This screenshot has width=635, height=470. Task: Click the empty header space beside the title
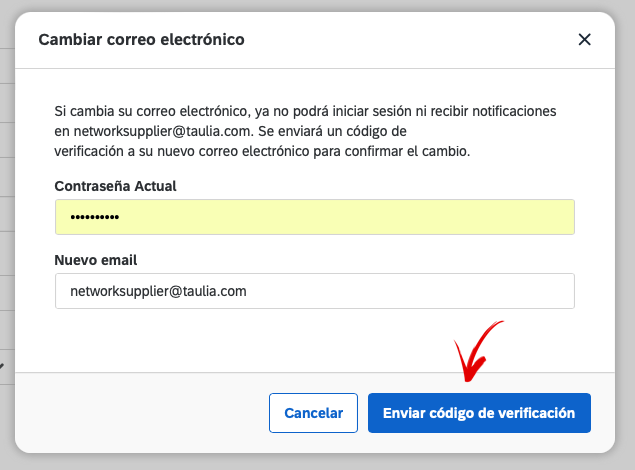coord(409,40)
